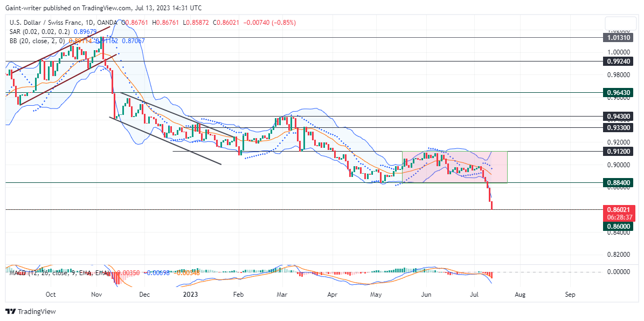Click the 0.93300 price level label

coord(618,128)
